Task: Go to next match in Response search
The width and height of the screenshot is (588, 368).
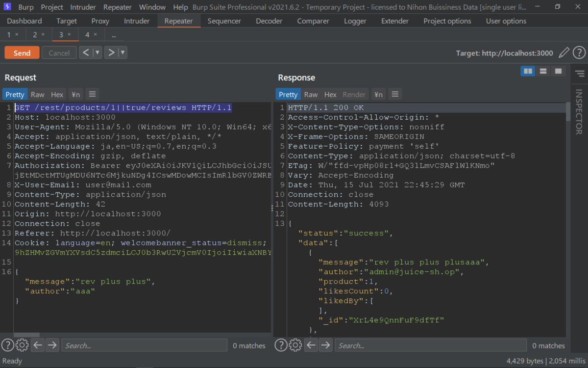Action: pos(325,345)
